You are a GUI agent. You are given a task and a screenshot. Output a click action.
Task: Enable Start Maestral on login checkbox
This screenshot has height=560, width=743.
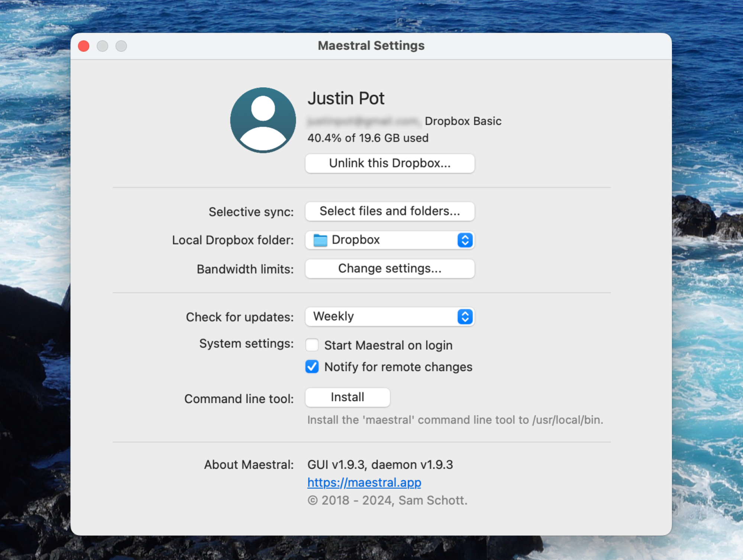[x=312, y=345]
